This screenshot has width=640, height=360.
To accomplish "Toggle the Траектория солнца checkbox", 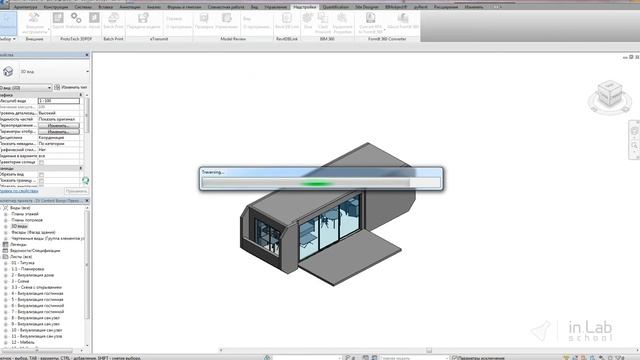I will pos(41,162).
